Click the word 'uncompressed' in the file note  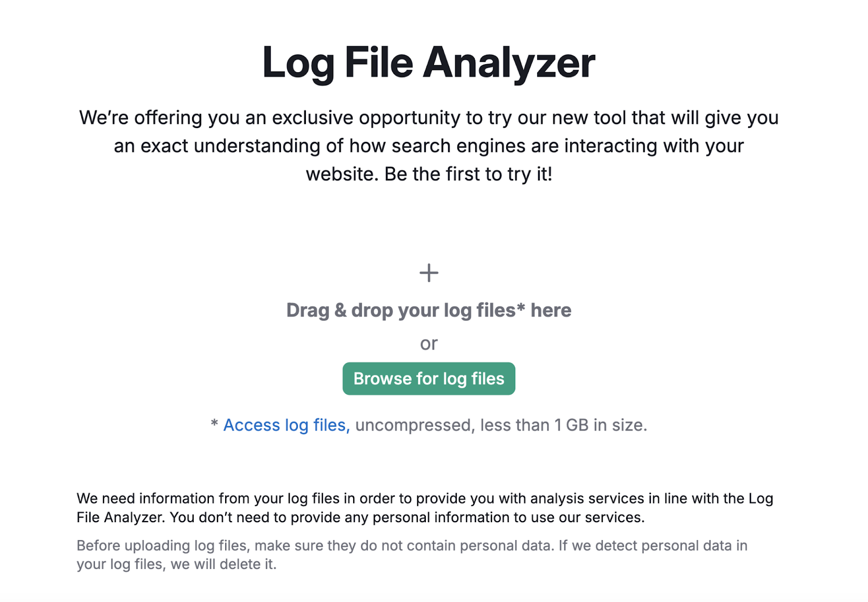tap(412, 425)
